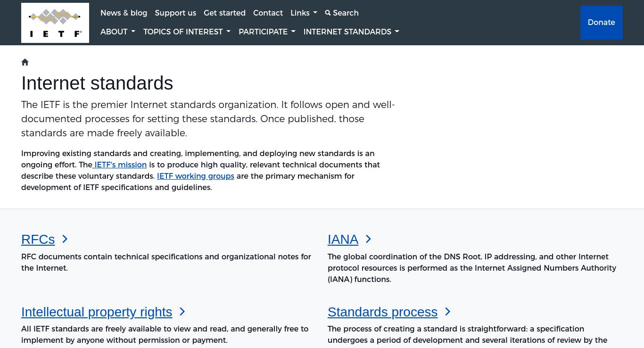Go to News & blog

(124, 13)
